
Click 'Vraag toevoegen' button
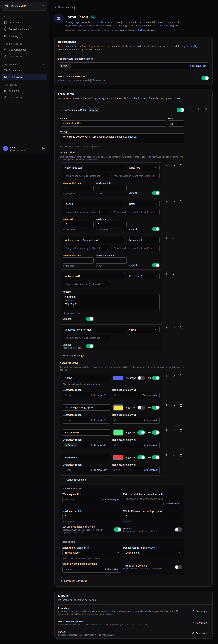click(74, 356)
